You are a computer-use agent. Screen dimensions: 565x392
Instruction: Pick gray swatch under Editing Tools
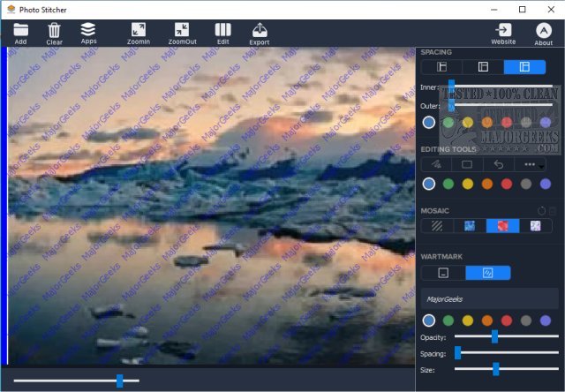pos(526,185)
